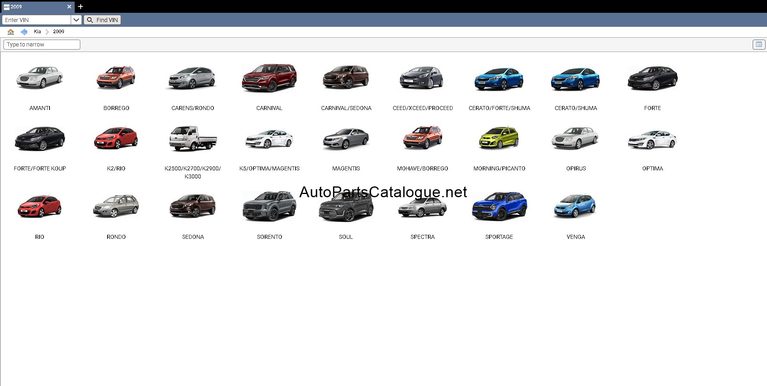Open the white OPTIMA car image
Viewport: 767px width, 386px height.
[652, 139]
